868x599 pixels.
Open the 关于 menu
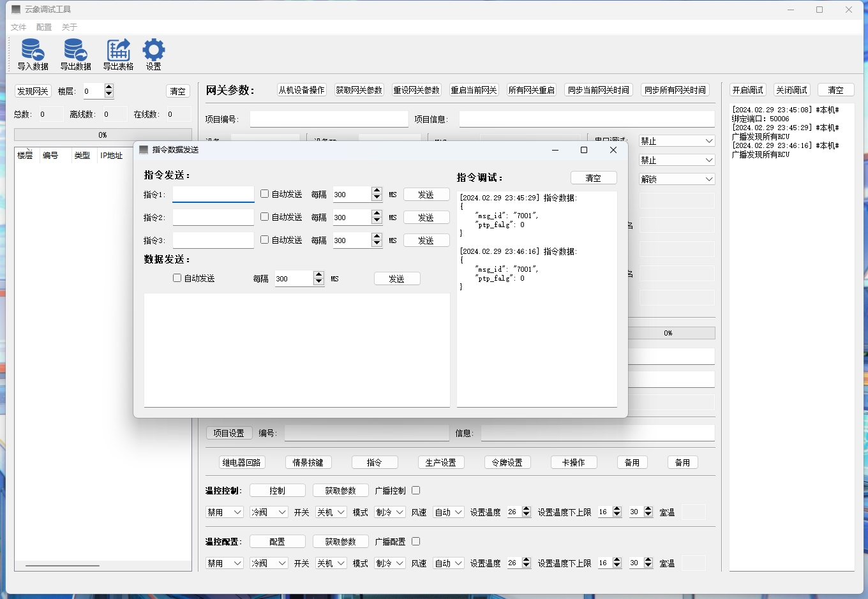(69, 27)
